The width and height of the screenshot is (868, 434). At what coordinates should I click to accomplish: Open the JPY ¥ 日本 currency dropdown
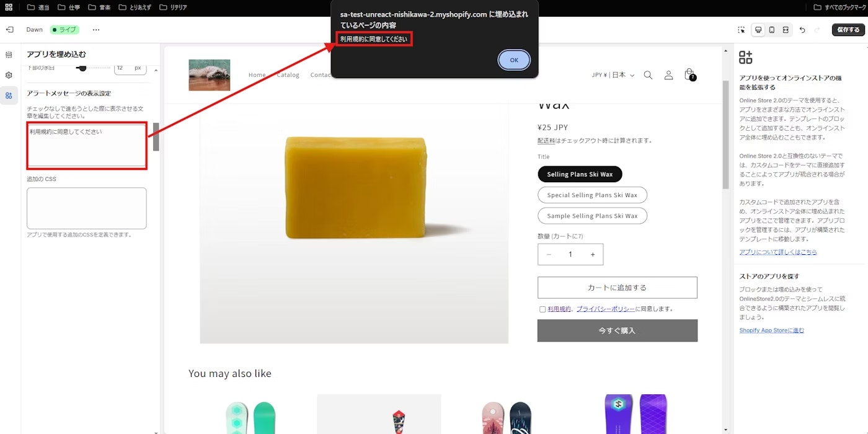[x=613, y=74]
